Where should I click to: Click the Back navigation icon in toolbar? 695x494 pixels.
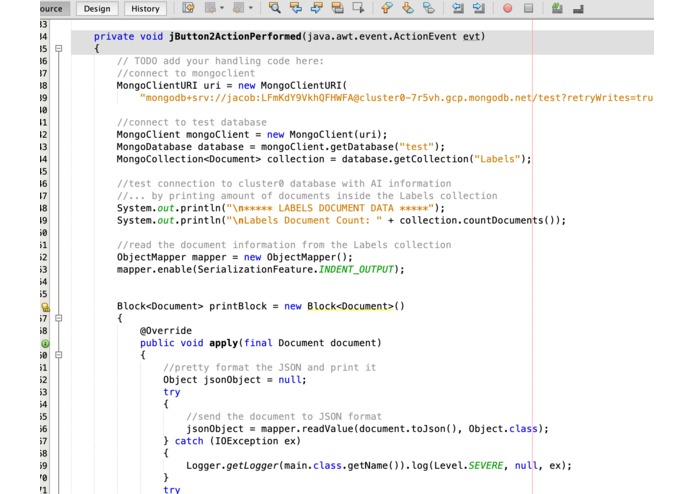[x=210, y=8]
